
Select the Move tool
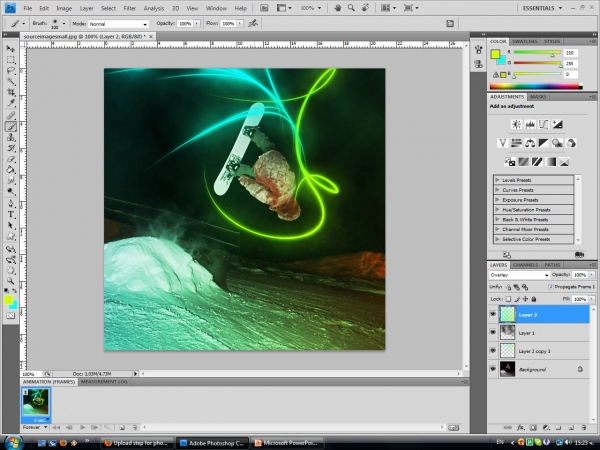tap(10, 49)
